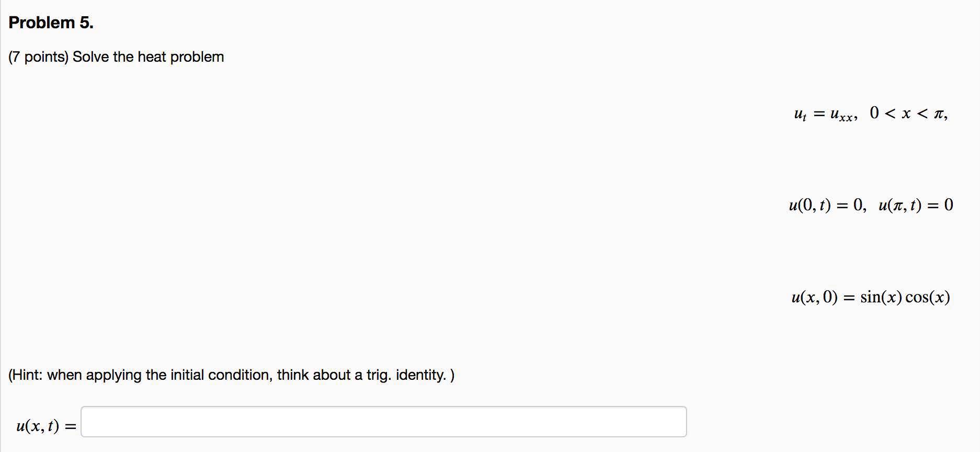Click the u(x,0) left side of initial condition

pos(814,297)
